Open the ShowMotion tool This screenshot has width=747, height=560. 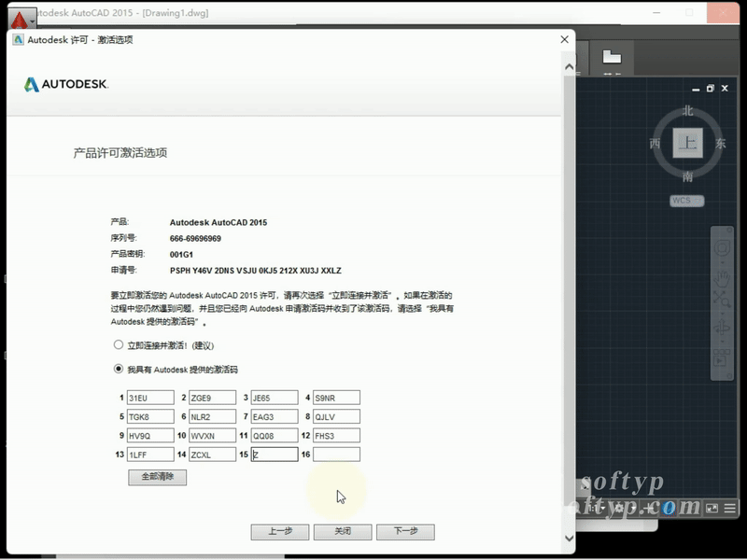point(721,358)
